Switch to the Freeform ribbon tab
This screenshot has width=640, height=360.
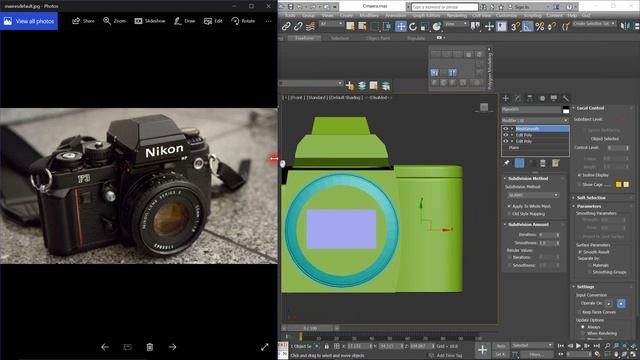click(x=304, y=38)
